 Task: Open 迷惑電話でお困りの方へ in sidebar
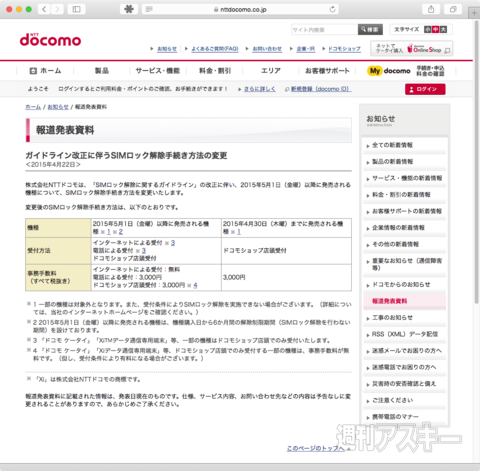pyautogui.click(x=404, y=367)
